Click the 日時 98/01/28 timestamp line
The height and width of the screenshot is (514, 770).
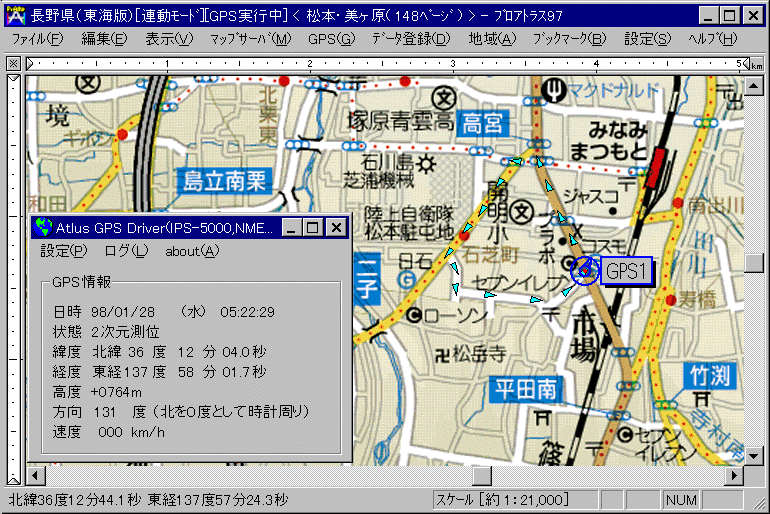coord(164,312)
